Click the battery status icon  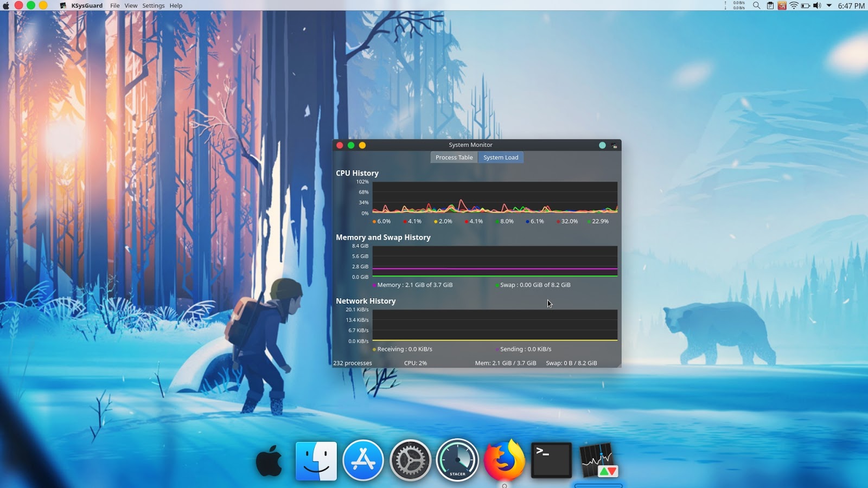coord(806,5)
